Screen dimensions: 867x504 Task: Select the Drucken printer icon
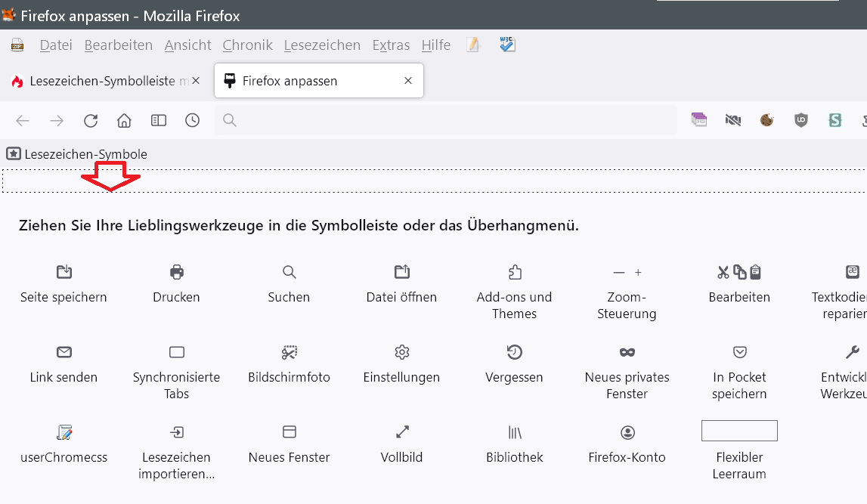pyautogui.click(x=177, y=272)
